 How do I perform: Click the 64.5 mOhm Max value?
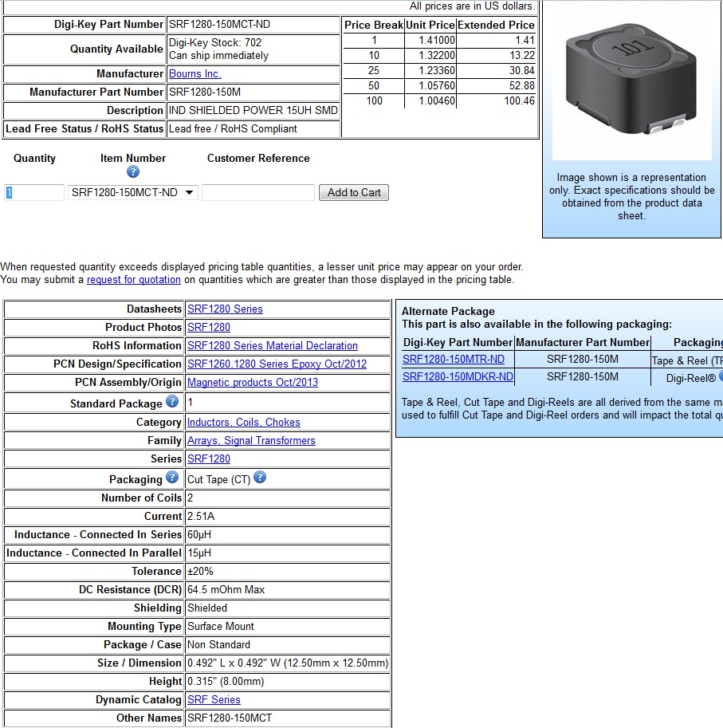point(226,589)
